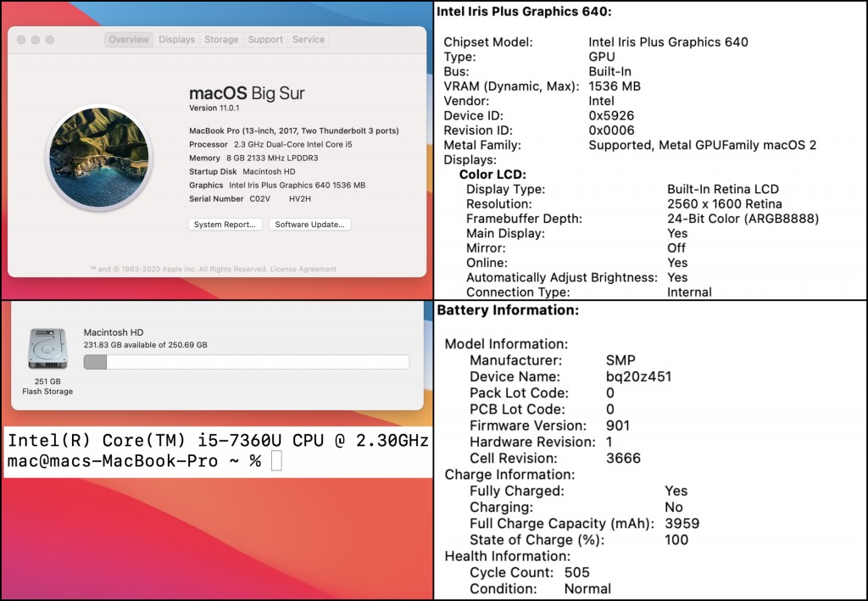Click the yellow minimize window button
The image size is (868, 601).
[x=36, y=40]
